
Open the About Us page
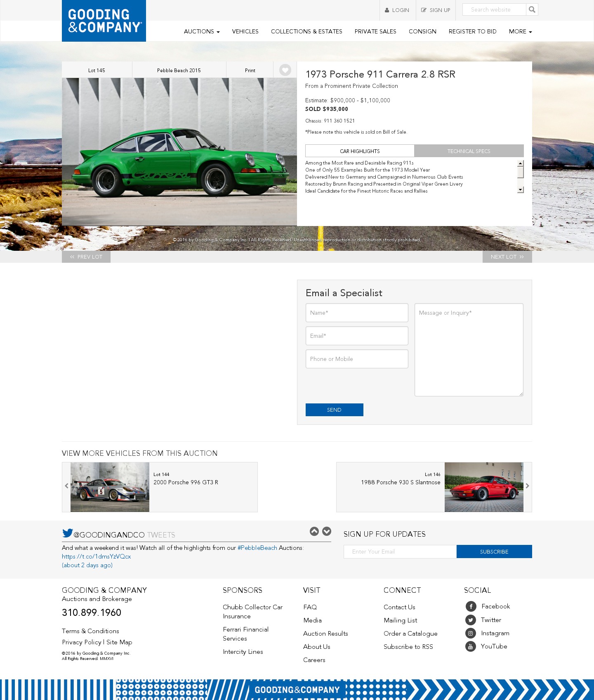click(x=317, y=647)
